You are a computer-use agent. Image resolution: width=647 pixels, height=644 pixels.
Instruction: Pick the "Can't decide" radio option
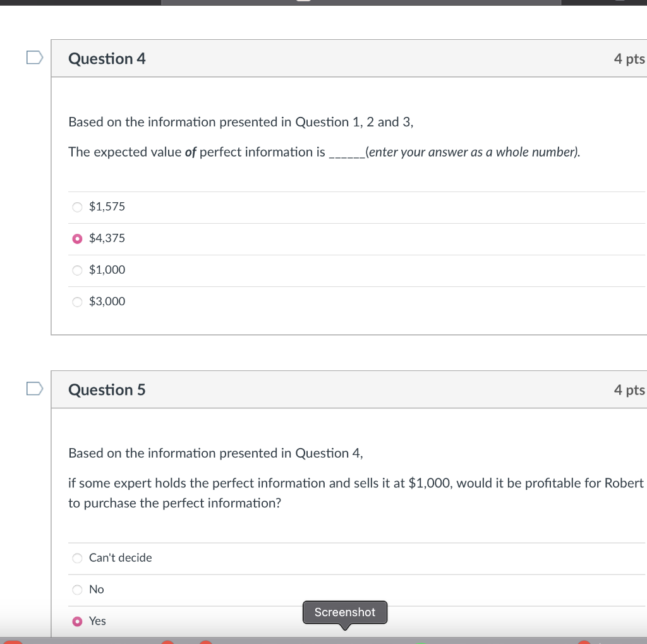click(77, 558)
